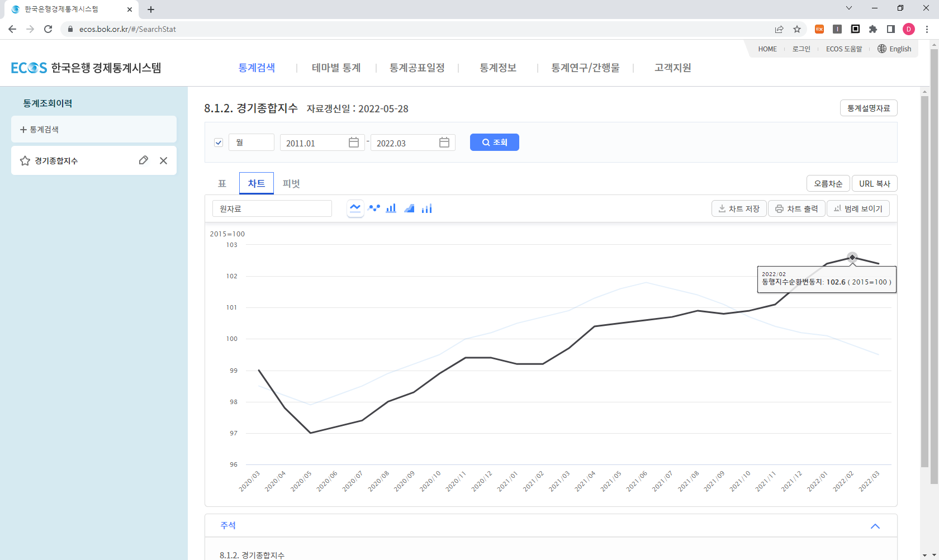Viewport: 939px width, 560px height.
Task: Click the end date field 2022.03
Action: [x=412, y=143]
